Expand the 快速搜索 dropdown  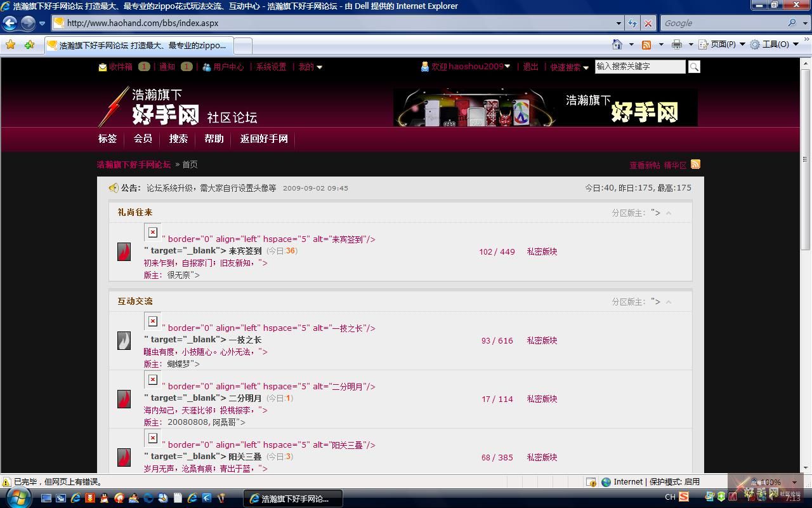586,67
